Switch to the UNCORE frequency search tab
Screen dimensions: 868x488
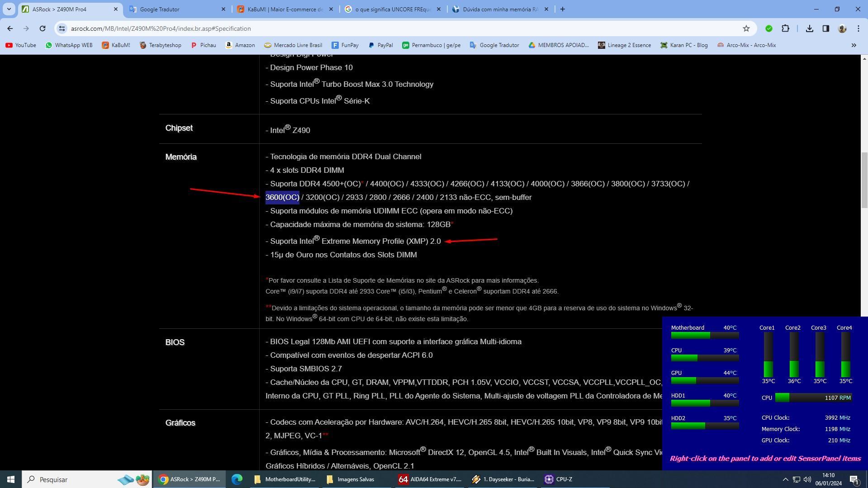[x=393, y=9]
